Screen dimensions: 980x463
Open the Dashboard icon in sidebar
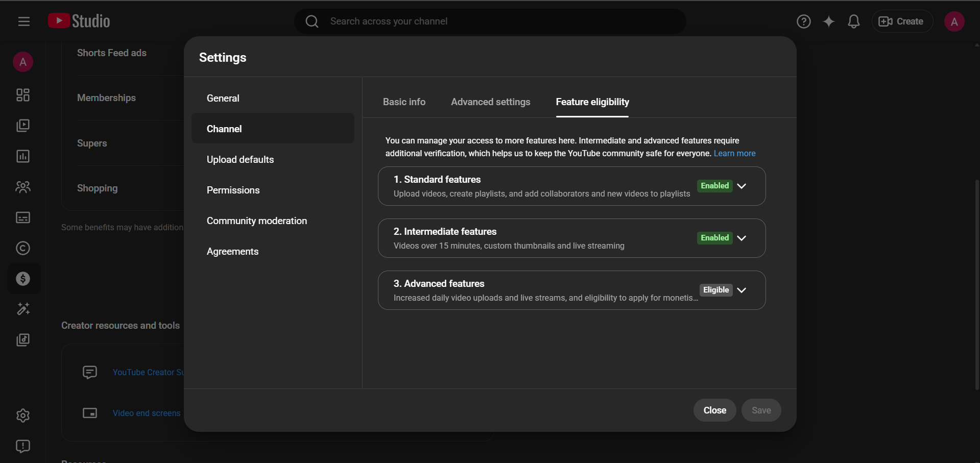(23, 95)
